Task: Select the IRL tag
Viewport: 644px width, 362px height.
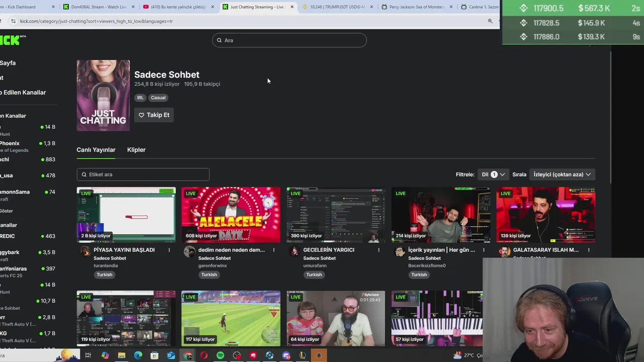Action: pos(140,98)
